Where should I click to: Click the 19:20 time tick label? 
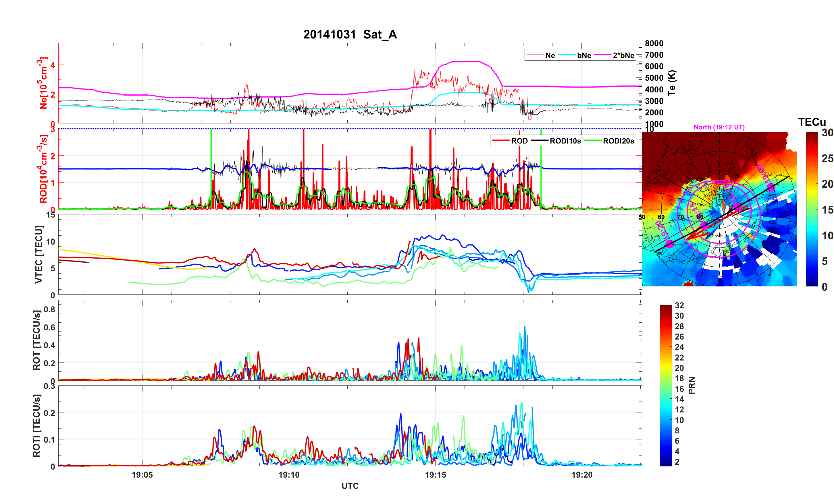(582, 475)
